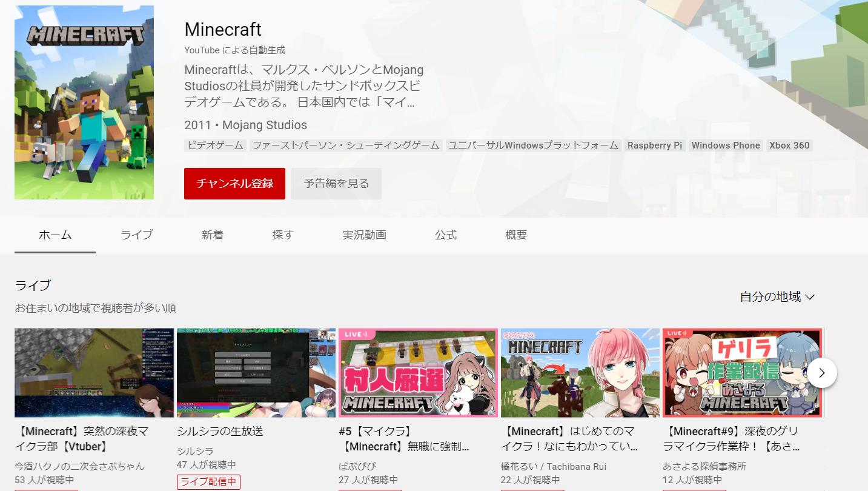Viewport: 868px width, 491px height.
Task: Open the 橘花るい はじめてのマイクラ thumbnail
Action: (580, 373)
